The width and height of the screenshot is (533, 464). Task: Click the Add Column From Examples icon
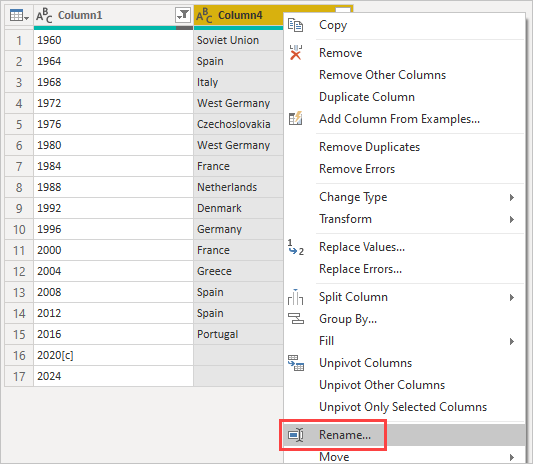point(295,119)
